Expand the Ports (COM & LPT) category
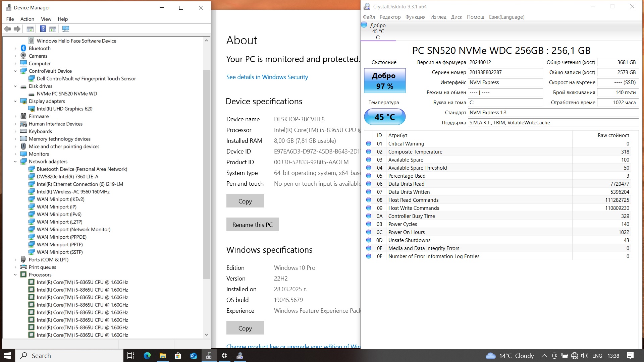This screenshot has width=644, height=362. (15, 259)
